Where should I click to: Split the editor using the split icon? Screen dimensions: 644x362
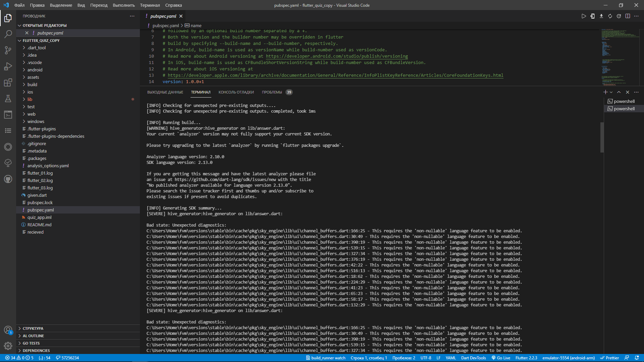click(628, 16)
